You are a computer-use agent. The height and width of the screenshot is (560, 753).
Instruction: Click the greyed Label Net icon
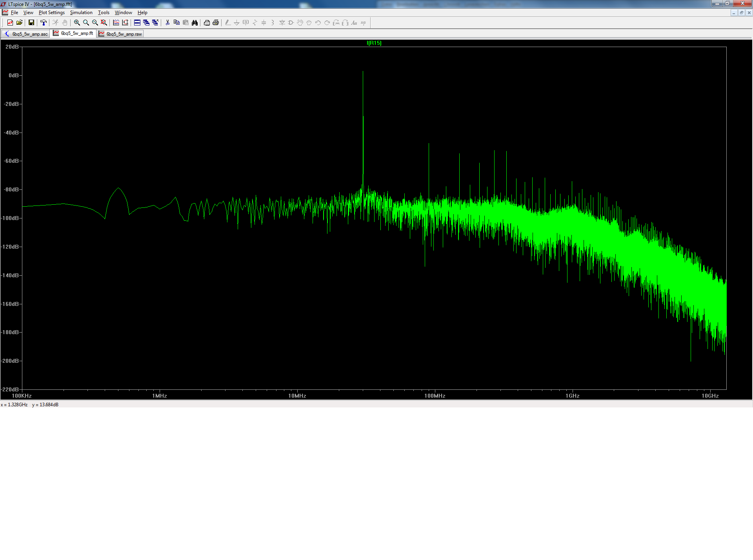tap(246, 23)
